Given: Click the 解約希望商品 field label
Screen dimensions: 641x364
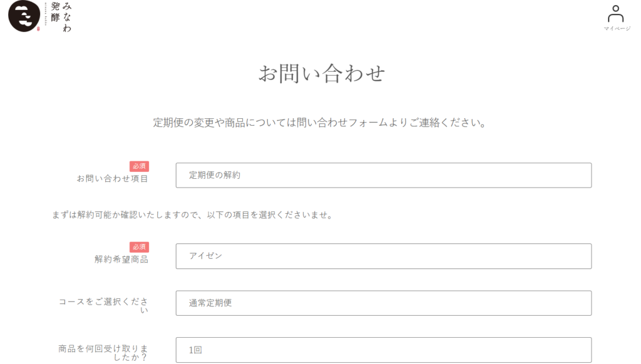Looking at the screenshot, I should point(121,260).
